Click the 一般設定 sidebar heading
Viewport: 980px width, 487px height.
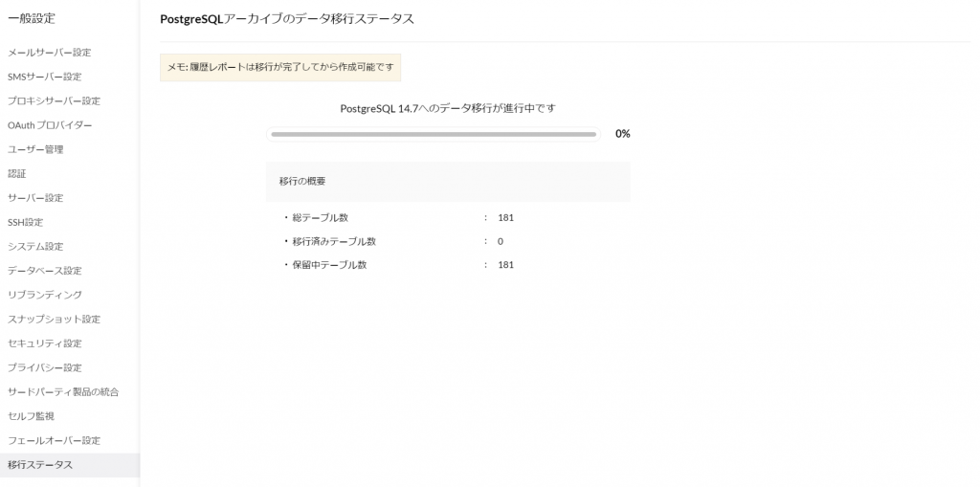(33, 18)
